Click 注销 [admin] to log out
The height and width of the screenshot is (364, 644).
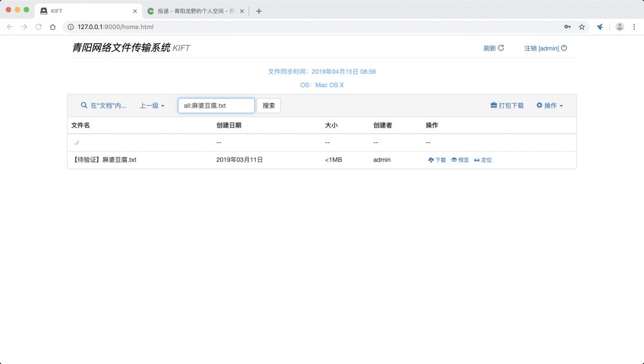point(545,48)
